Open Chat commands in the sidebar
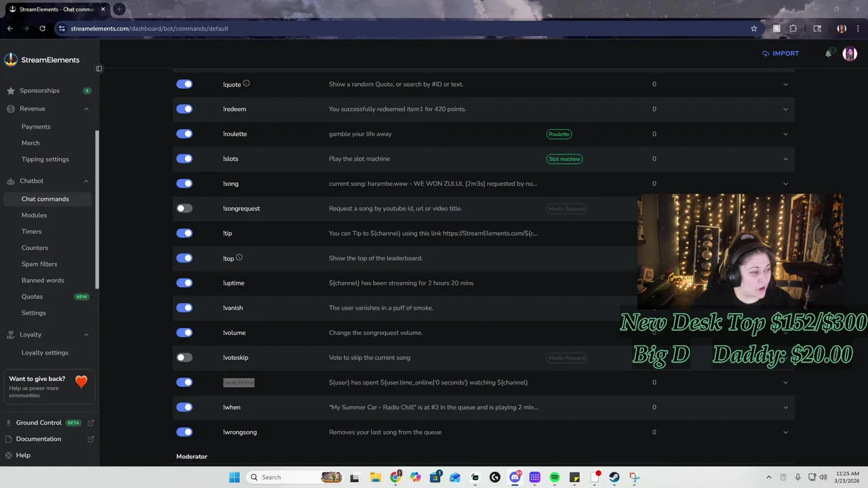This screenshot has height=488, width=868. (49, 199)
